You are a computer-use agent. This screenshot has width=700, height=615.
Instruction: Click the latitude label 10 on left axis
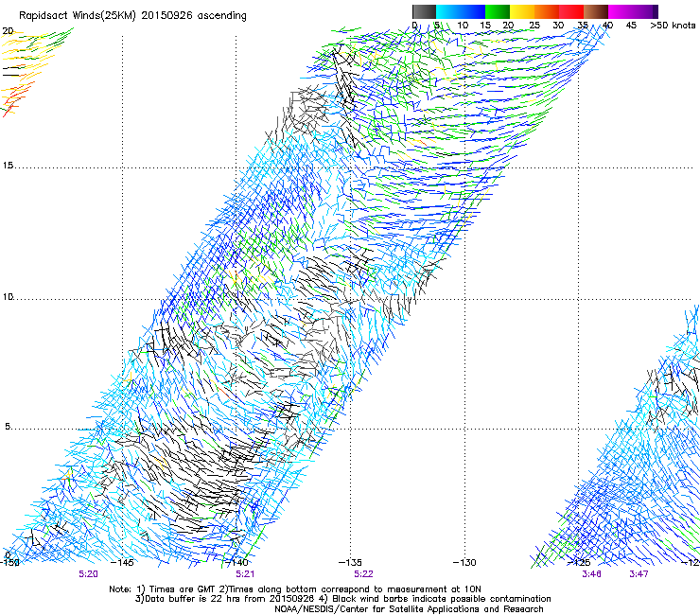(x=8, y=296)
